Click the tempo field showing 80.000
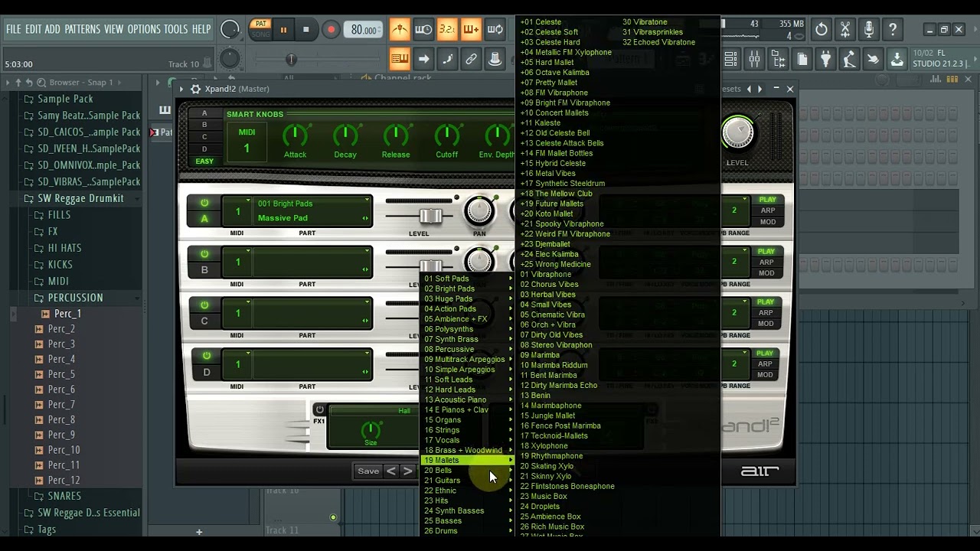This screenshot has height=551, width=980. (x=364, y=30)
